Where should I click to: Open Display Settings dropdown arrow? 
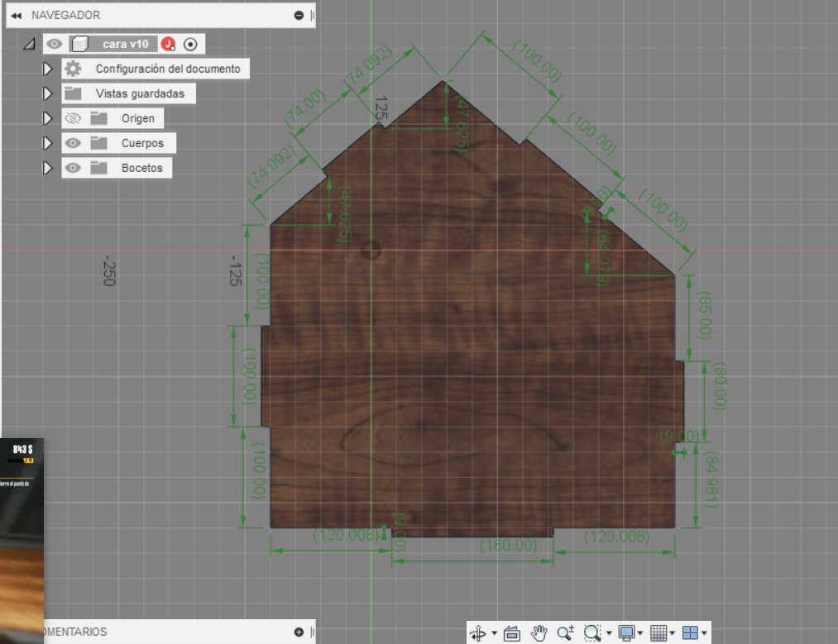640,633
